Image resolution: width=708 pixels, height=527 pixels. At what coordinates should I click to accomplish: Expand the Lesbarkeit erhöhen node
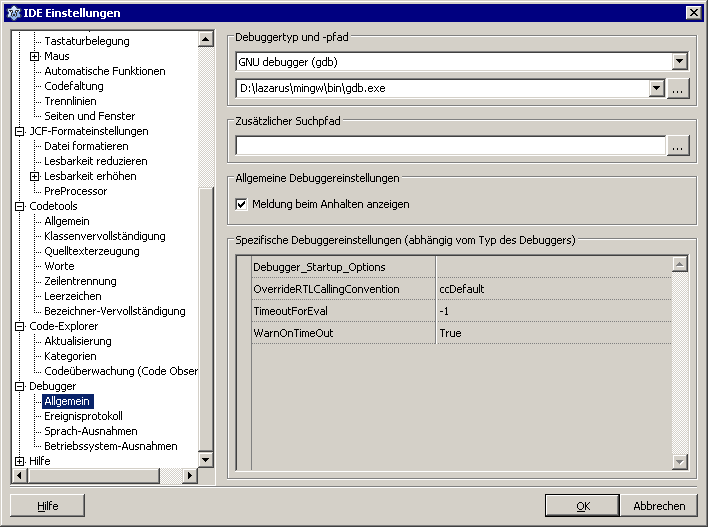(34, 176)
